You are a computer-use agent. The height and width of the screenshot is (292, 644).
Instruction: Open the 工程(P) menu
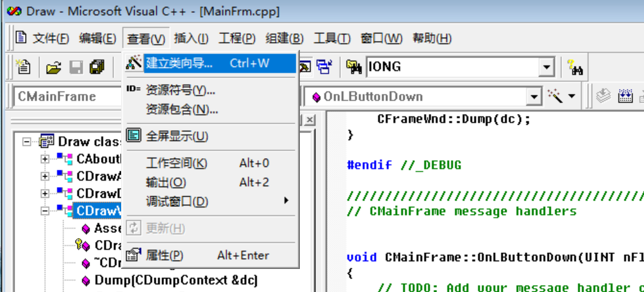click(x=237, y=38)
